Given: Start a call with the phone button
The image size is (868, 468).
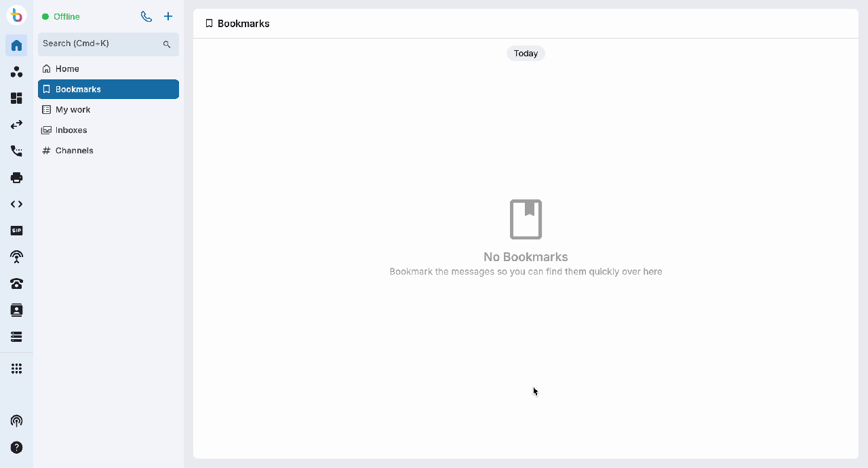Looking at the screenshot, I should coord(146,16).
